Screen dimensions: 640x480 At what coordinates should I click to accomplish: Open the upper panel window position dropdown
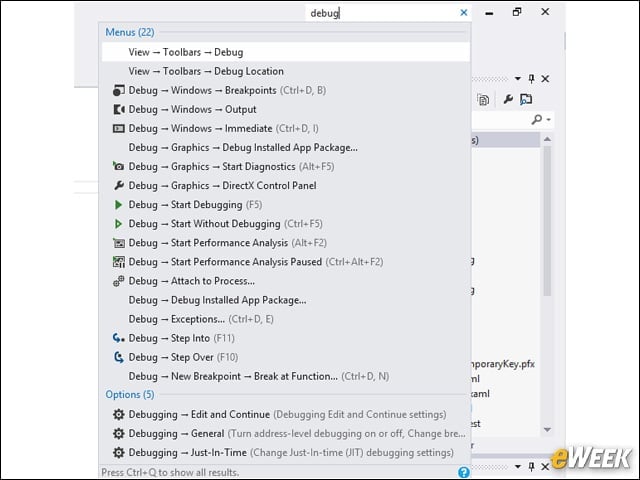(x=518, y=78)
